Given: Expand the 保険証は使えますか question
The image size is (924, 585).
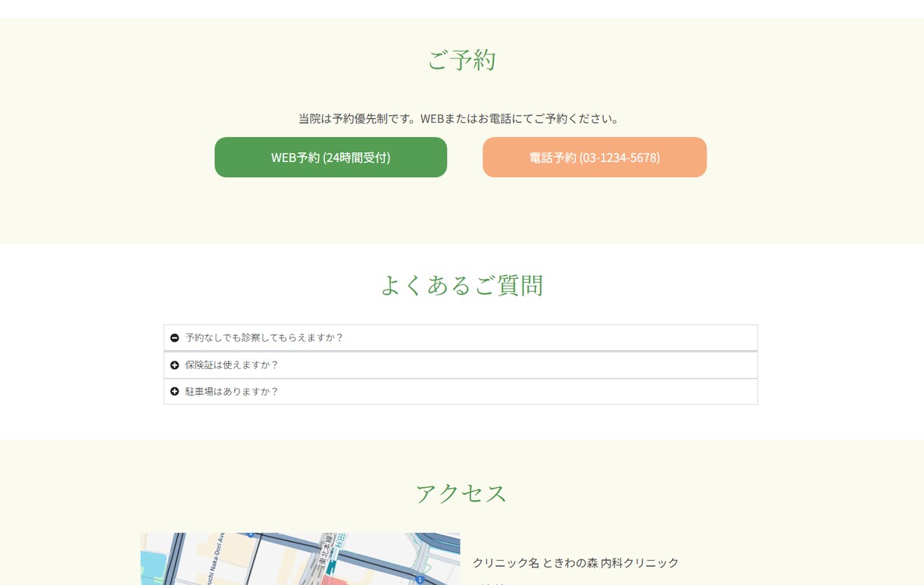Looking at the screenshot, I should pyautogui.click(x=460, y=365).
